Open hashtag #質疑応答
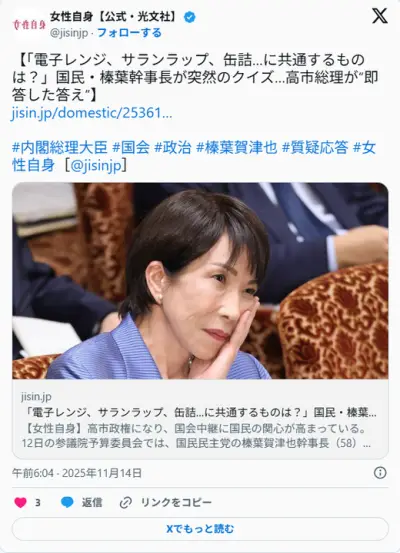This screenshot has height=553, width=400. click(x=315, y=147)
